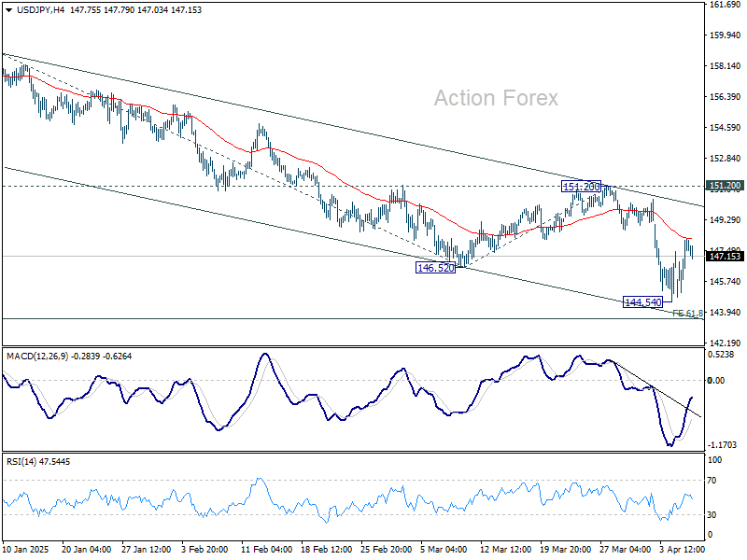The image size is (747, 560).
Task: Click the USDJPY,H4 symbol title text
Action: pos(40,10)
